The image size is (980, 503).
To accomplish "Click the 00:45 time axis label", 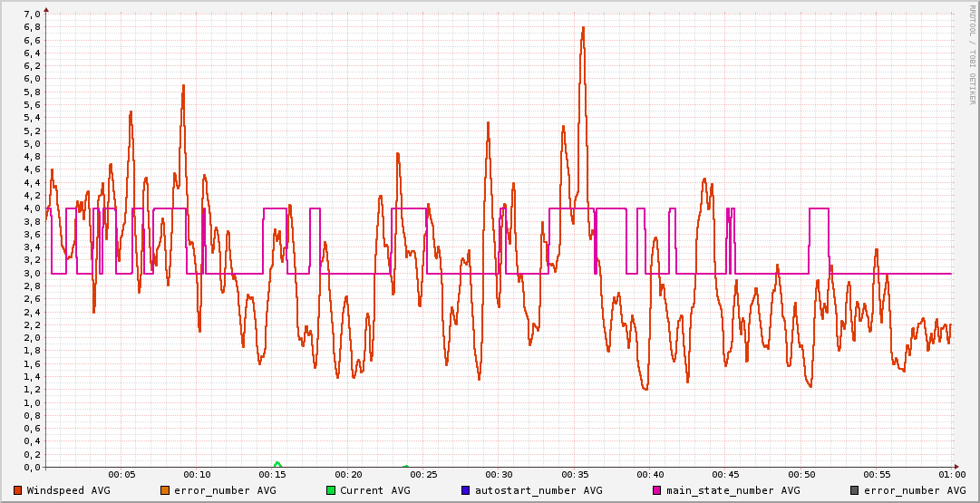I will point(725,474).
